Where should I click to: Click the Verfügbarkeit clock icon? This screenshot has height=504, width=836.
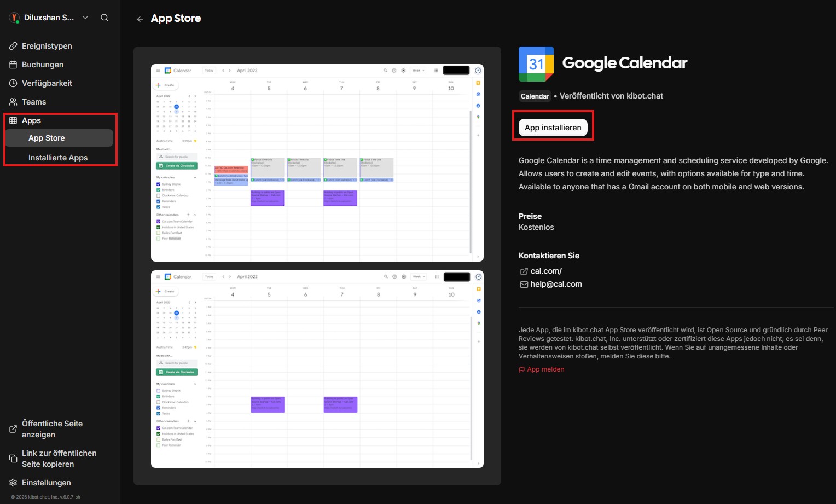point(13,83)
